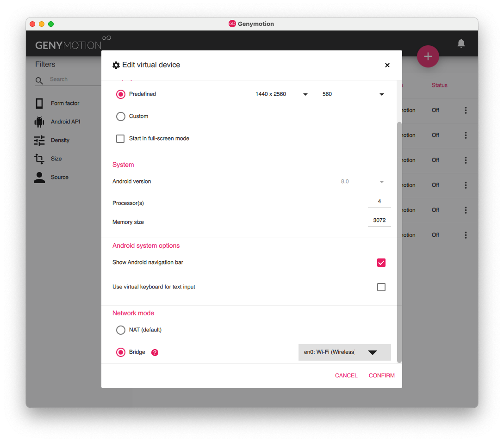The image size is (504, 442).
Task: Click the Status column header
Action: [x=439, y=85]
